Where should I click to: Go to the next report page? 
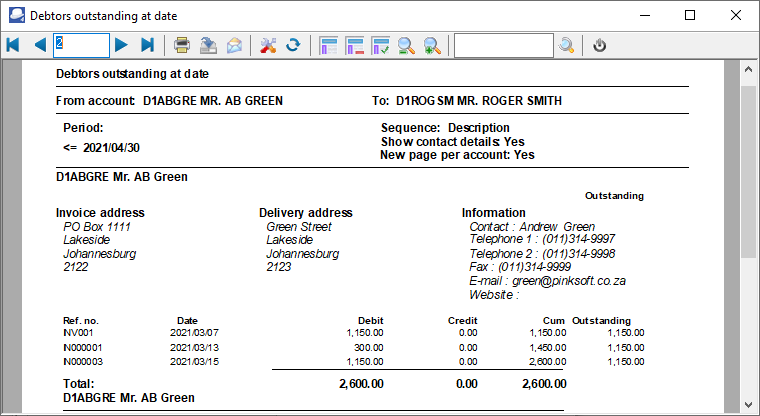121,45
